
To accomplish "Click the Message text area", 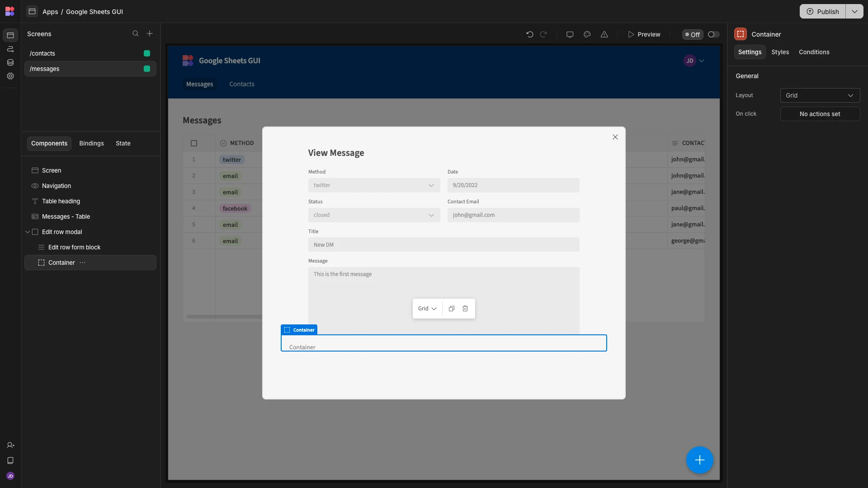I will click(443, 300).
